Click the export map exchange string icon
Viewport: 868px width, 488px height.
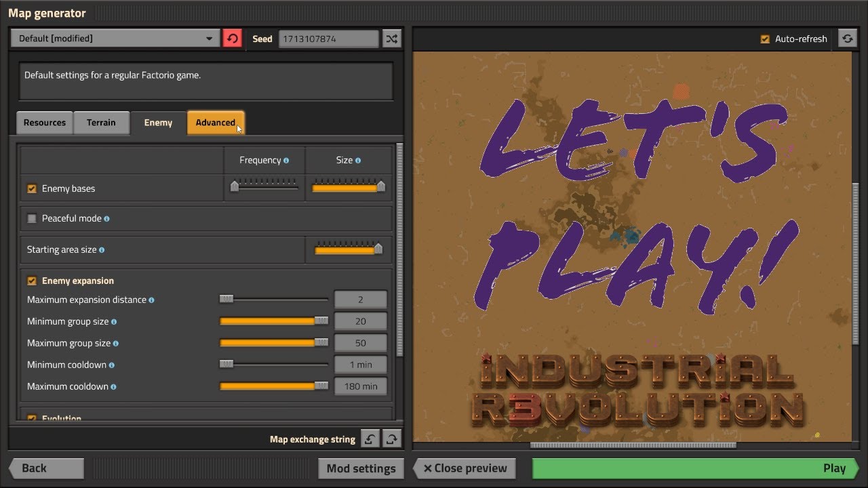tap(391, 439)
